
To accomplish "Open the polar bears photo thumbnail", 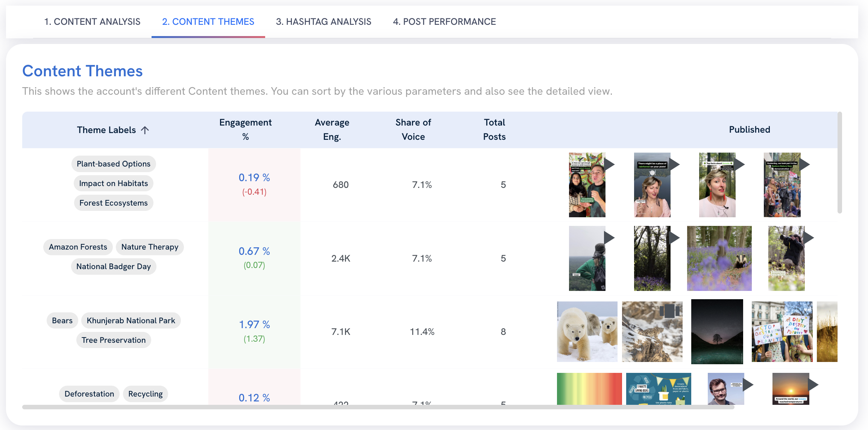I will (587, 331).
